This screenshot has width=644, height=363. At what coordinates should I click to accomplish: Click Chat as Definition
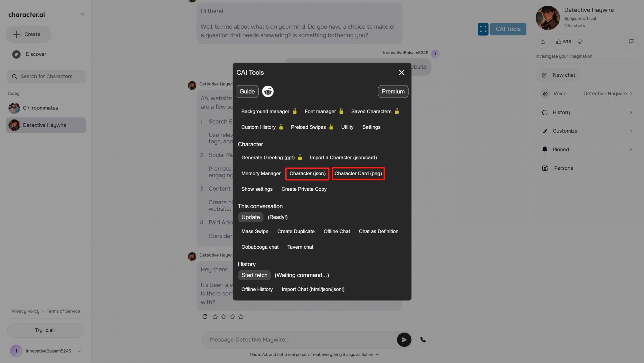[x=378, y=231]
